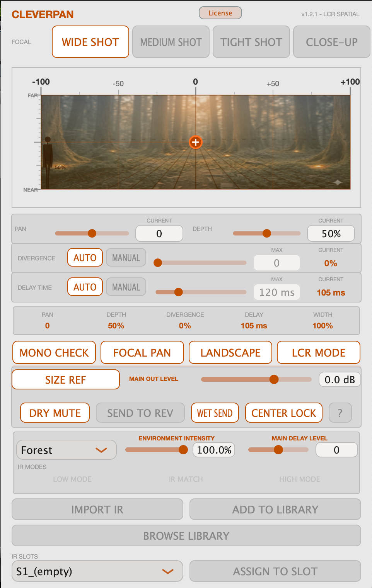Click the Environment Intensity slider handle
This screenshot has width=372, height=588.
183,450
